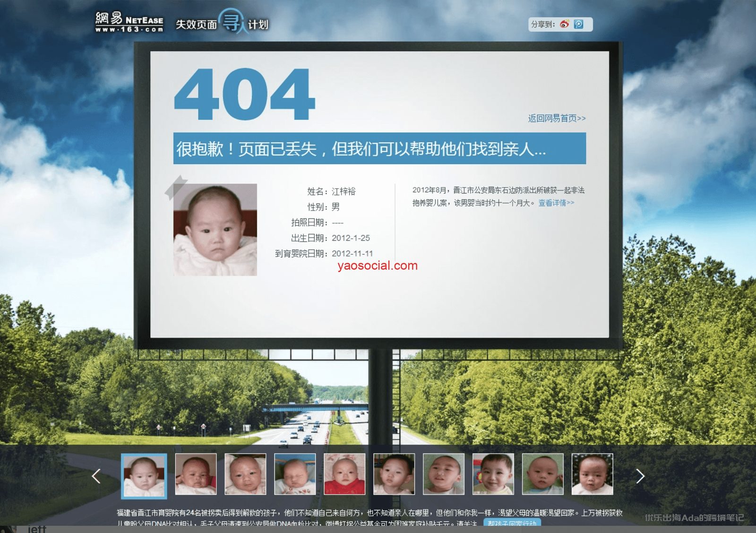The width and height of the screenshot is (756, 533).
Task: Click the 帮孩子回家行动 button
Action: coord(512,523)
